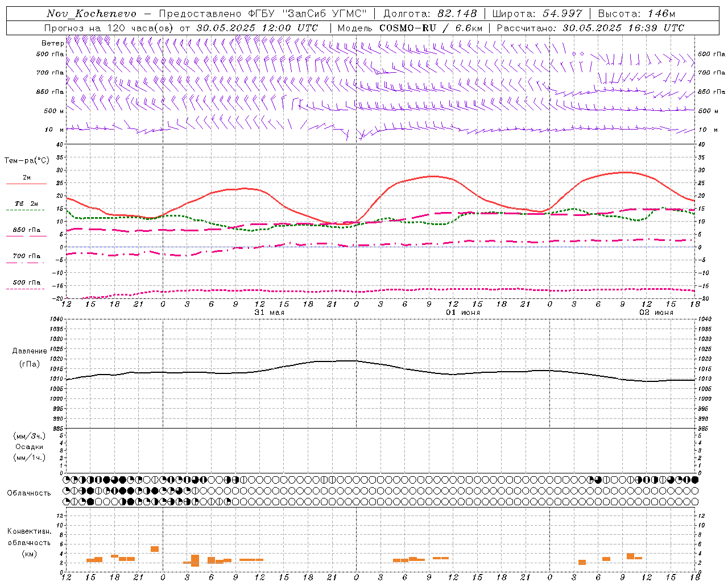Click the '31 мая' date label
728x582 pixels.
click(270, 313)
